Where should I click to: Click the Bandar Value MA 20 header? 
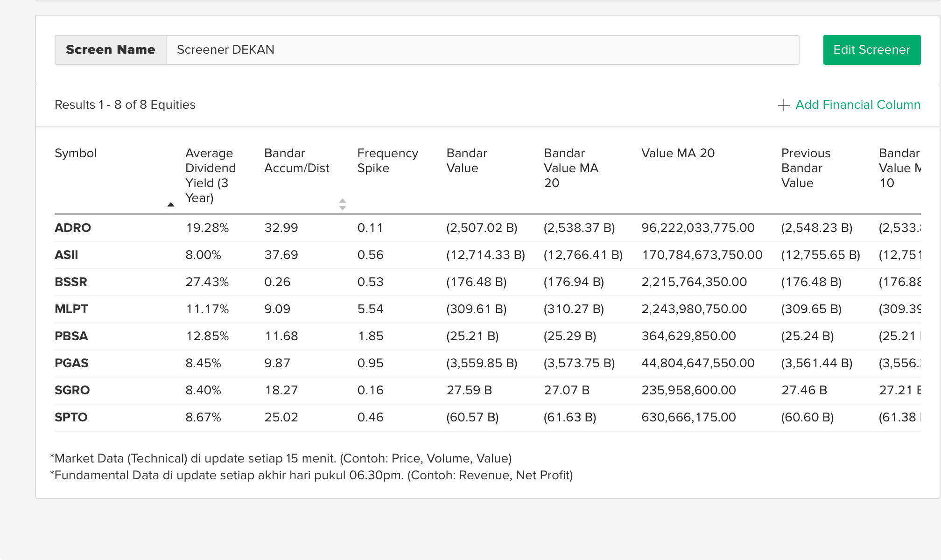pyautogui.click(x=570, y=168)
